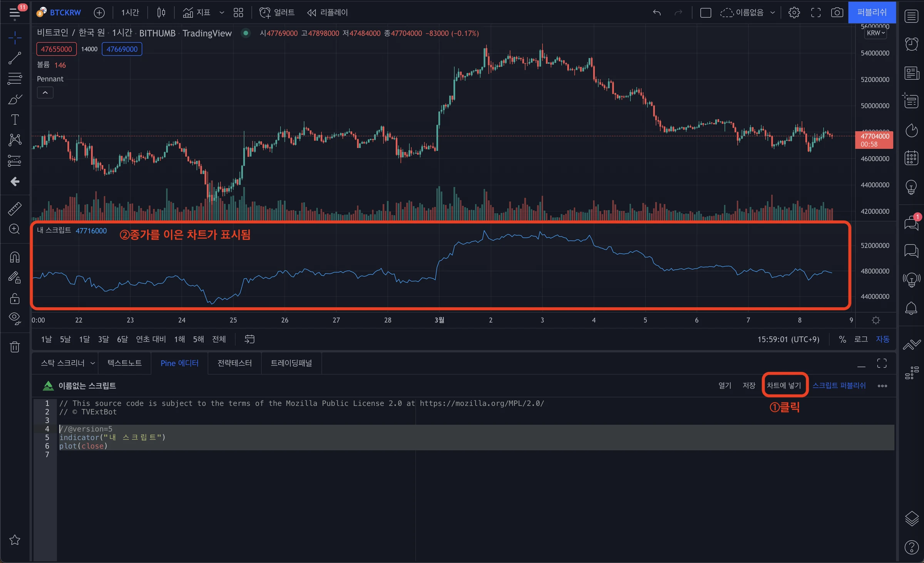Open the measure ruler tool

pyautogui.click(x=15, y=209)
